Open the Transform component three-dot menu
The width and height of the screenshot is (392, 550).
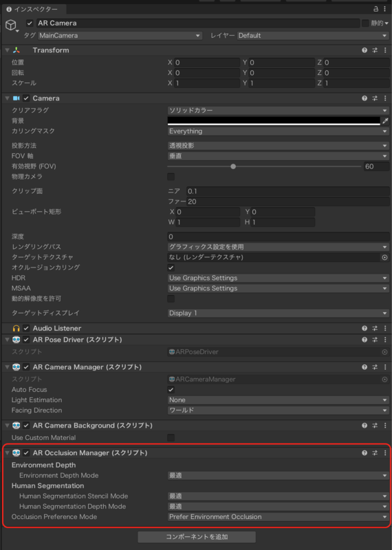pos(385,50)
